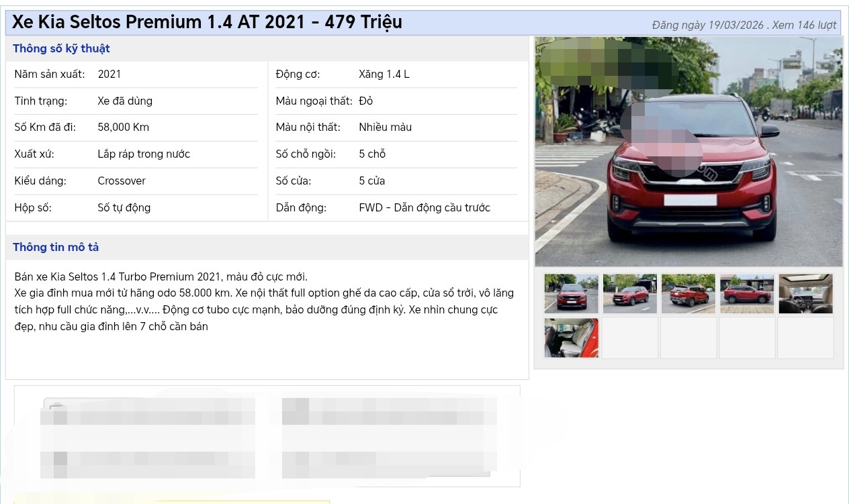This screenshot has width=849, height=504.
Task: Click the 'Crossover' body style value
Action: (x=122, y=181)
